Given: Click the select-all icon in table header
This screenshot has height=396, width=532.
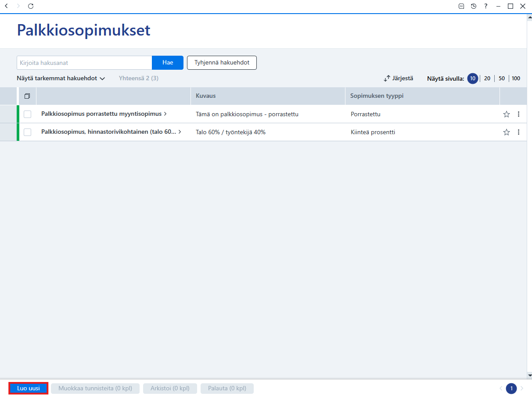Looking at the screenshot, I should coord(27,96).
